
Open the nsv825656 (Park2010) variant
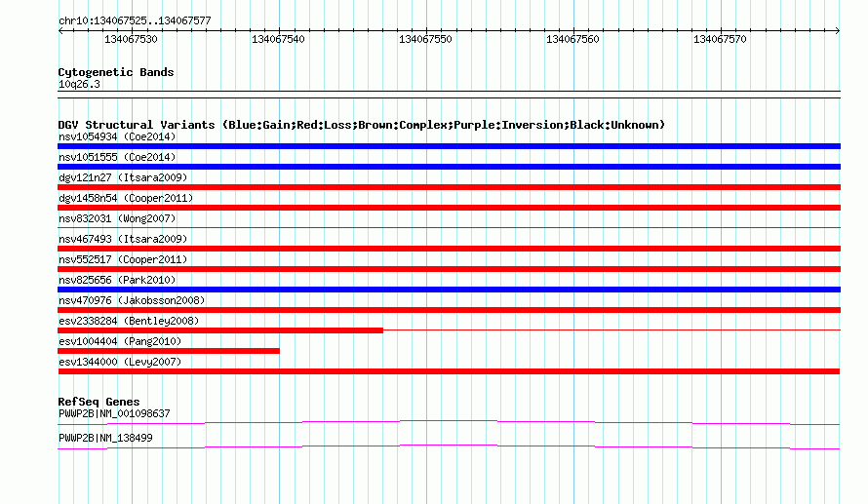[117, 280]
